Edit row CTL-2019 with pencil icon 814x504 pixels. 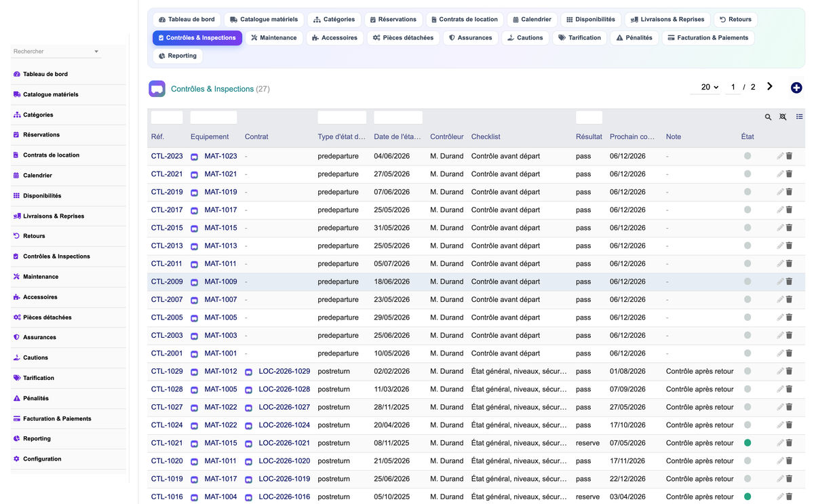[780, 192]
